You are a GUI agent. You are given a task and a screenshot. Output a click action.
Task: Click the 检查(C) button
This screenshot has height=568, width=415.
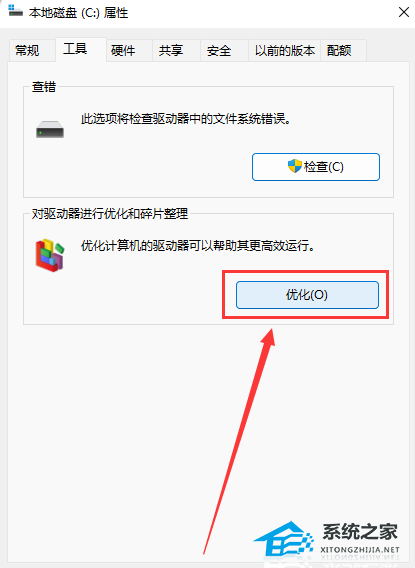click(316, 167)
